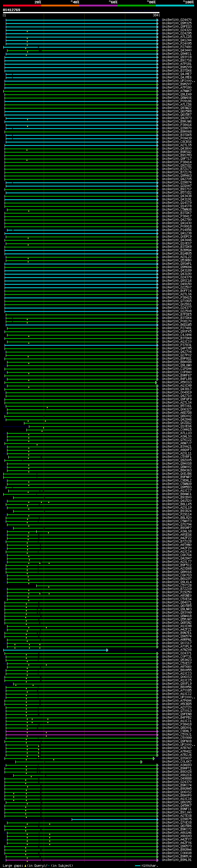
Task: Click purple alignment bar of C5Y9J1 row
Action: click(x=82, y=735)
